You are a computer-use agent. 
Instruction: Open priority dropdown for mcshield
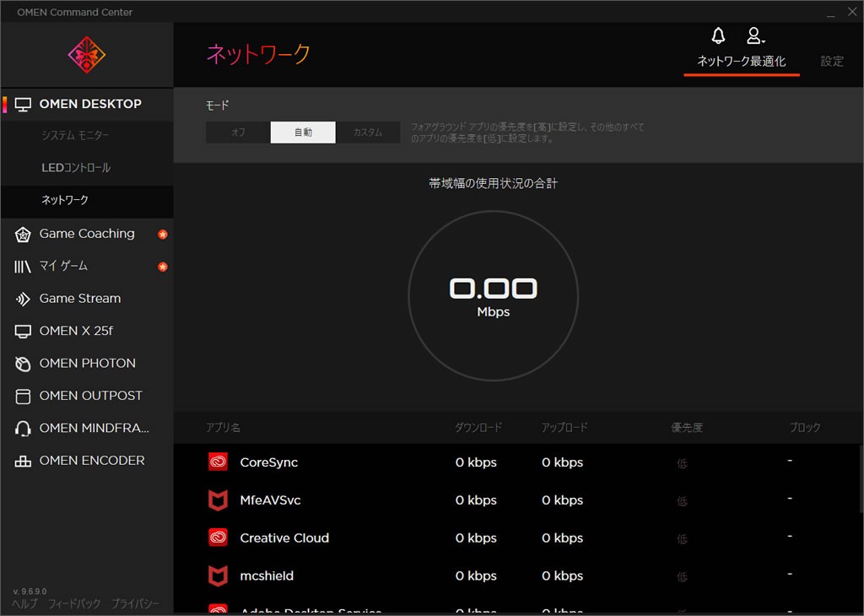(x=682, y=577)
